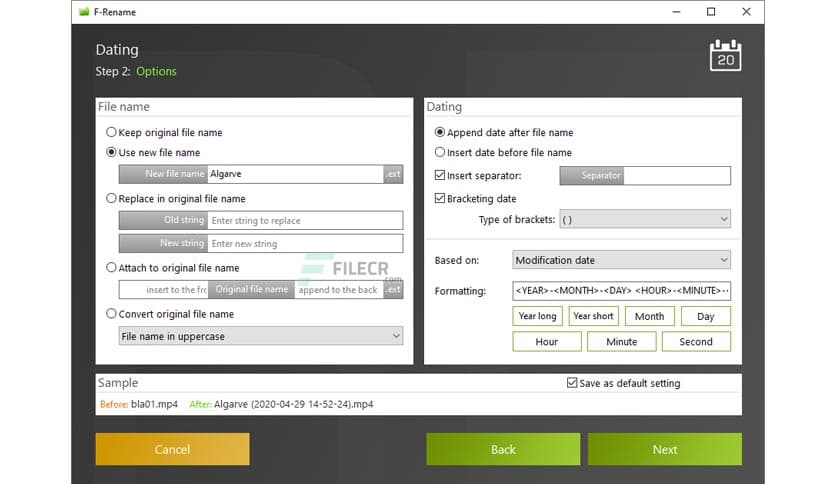Viewport: 836px width, 484px height.
Task: Insert the Month formatting token
Action: click(649, 316)
